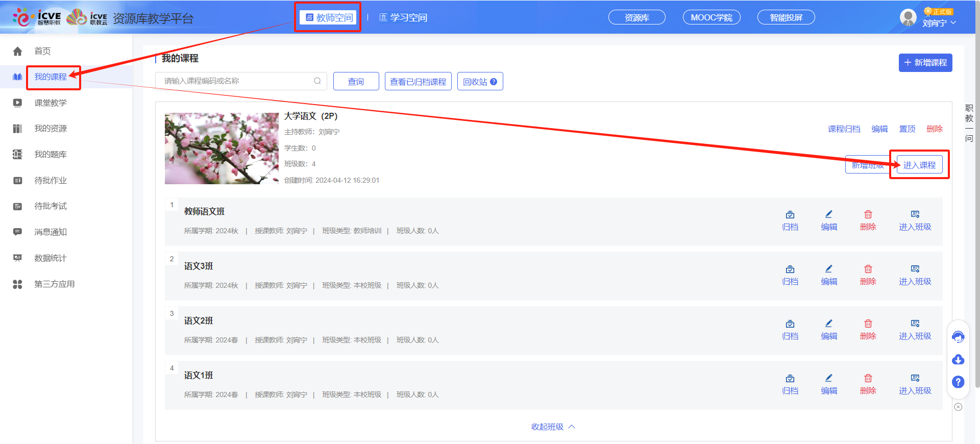The image size is (980, 444).
Task: Click the red delete icon for 语文2班
Action: pos(868,324)
